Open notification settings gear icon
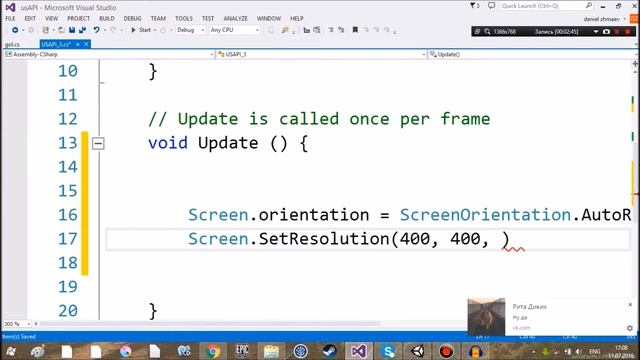This screenshot has width=640, height=360. 630,328
